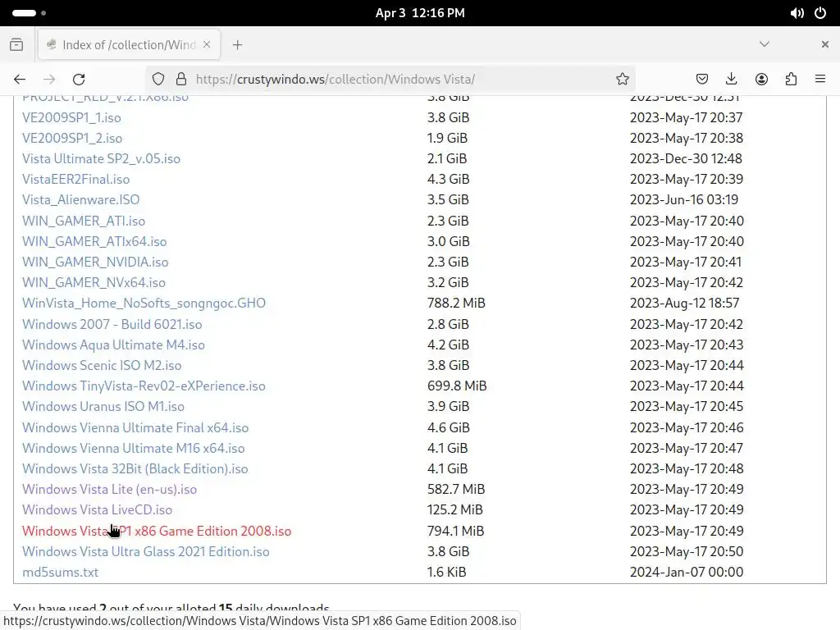
Task: Open the downloads panel
Action: tap(731, 80)
